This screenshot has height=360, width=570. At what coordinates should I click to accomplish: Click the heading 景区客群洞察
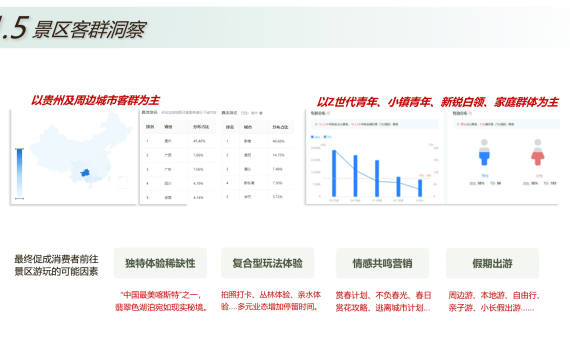(89, 29)
